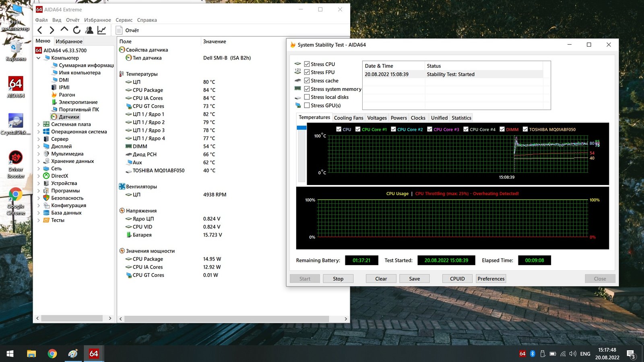
Task: Open the Файл menu
Action: click(41, 20)
